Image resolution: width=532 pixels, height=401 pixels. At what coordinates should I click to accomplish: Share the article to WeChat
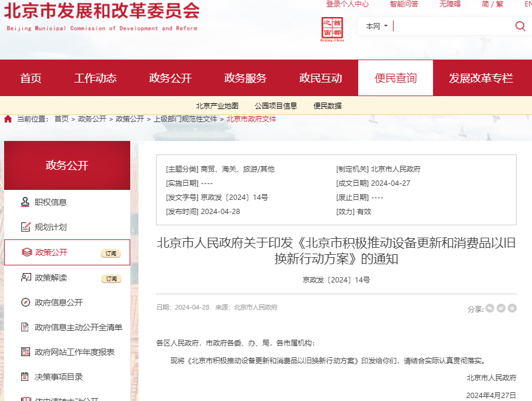point(490,307)
